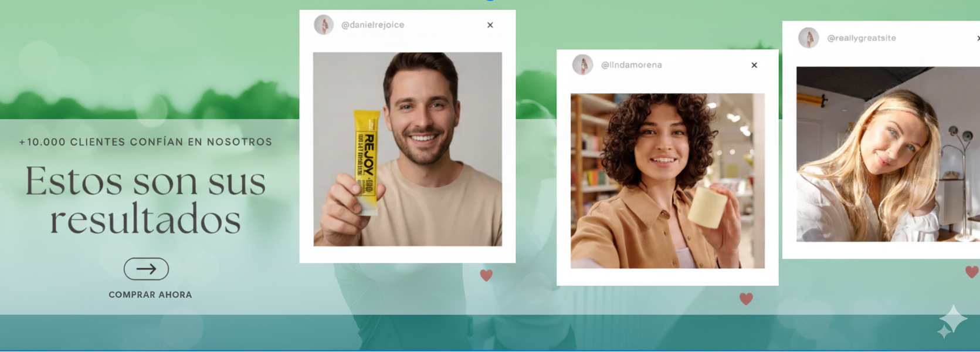The width and height of the screenshot is (980, 352).
Task: Open the @danielrejoice username link
Action: [372, 25]
